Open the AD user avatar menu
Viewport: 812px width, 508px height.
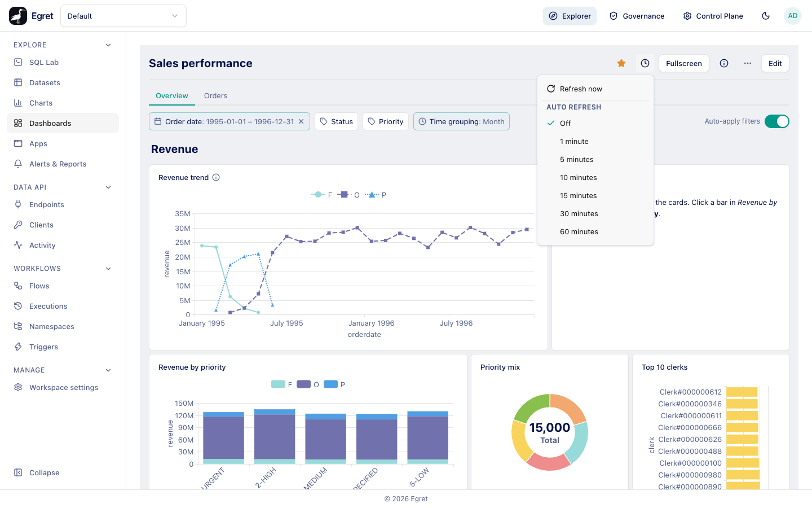[x=793, y=16]
